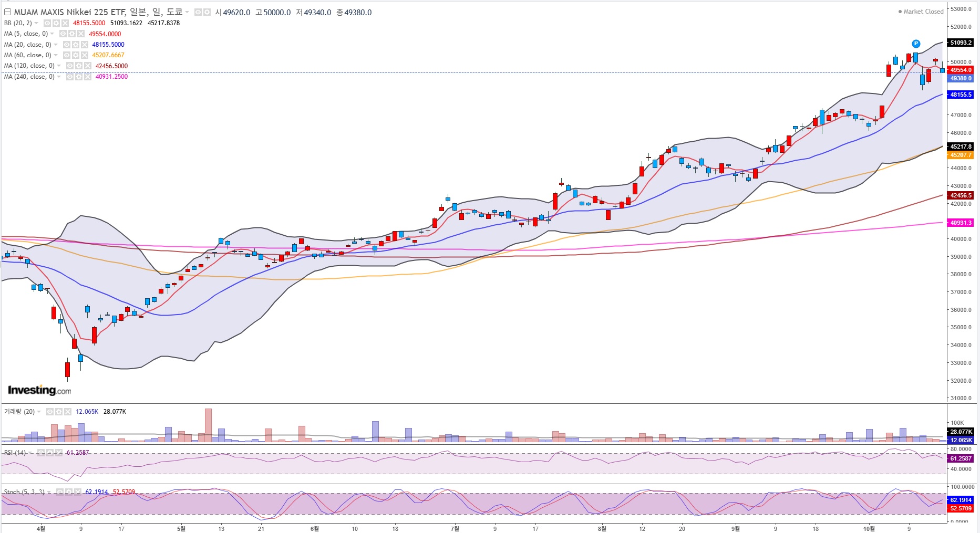The height and width of the screenshot is (533, 980).
Task: Expand the MA (60, close, 0) dropdown
Action: point(56,55)
